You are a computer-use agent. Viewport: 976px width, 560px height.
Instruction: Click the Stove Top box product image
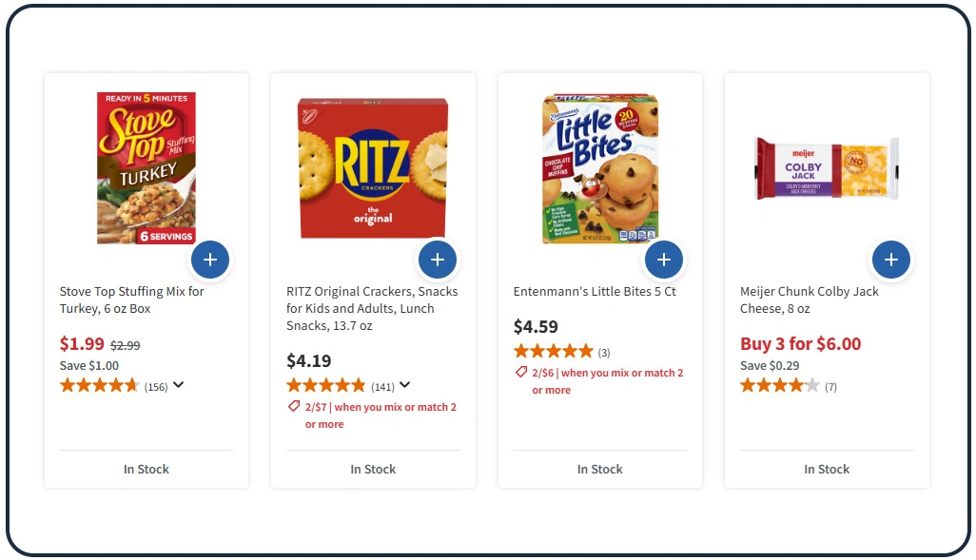(146, 167)
